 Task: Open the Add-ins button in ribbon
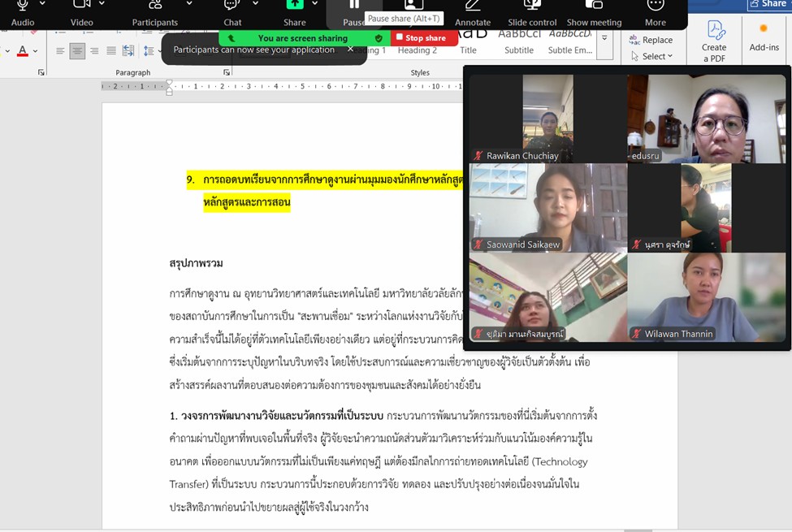point(764,37)
